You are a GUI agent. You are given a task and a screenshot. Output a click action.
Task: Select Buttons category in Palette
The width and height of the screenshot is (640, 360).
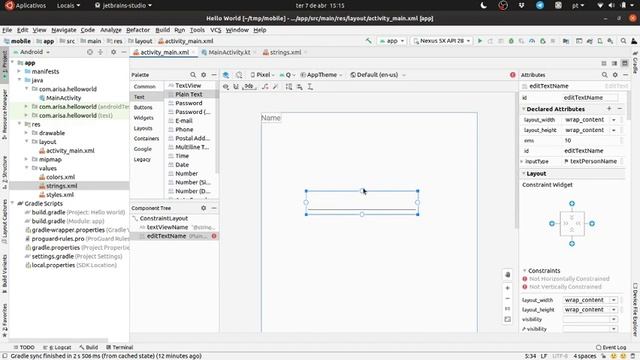[x=143, y=107]
